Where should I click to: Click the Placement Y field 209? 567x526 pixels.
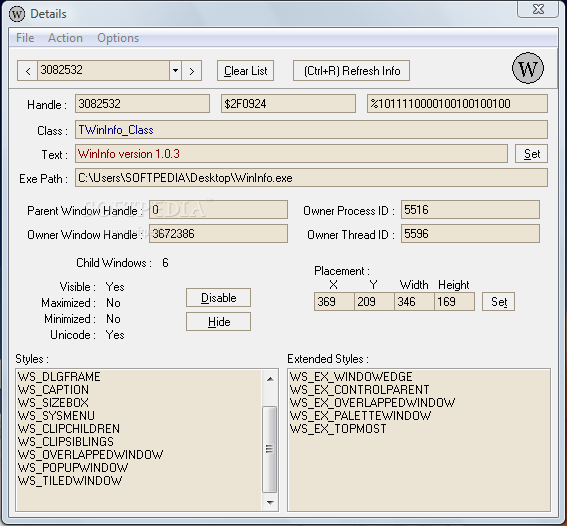[x=374, y=302]
